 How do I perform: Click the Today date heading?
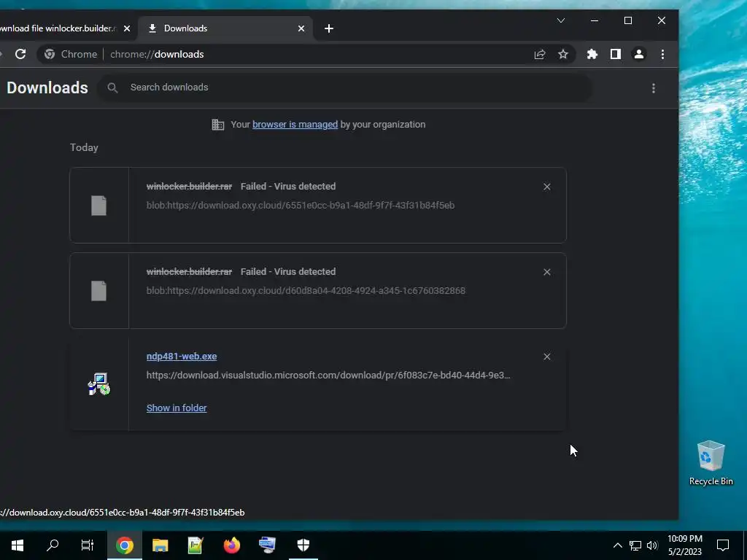(84, 147)
